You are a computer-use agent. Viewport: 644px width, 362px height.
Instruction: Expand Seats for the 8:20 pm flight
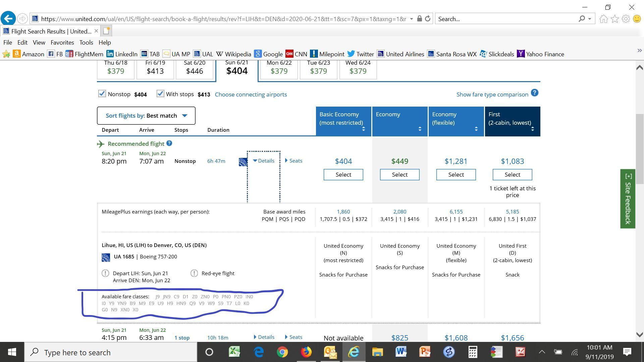(x=293, y=161)
